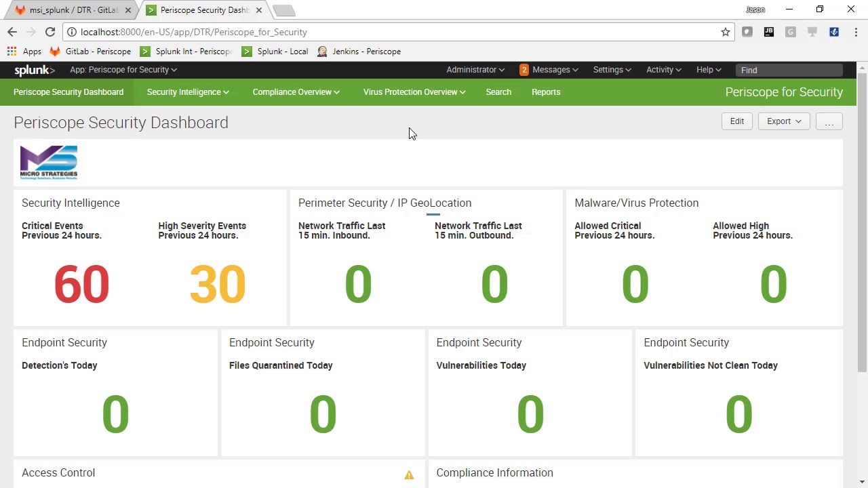Image resolution: width=868 pixels, height=488 pixels.
Task: Open the Settings dropdown
Action: 612,70
